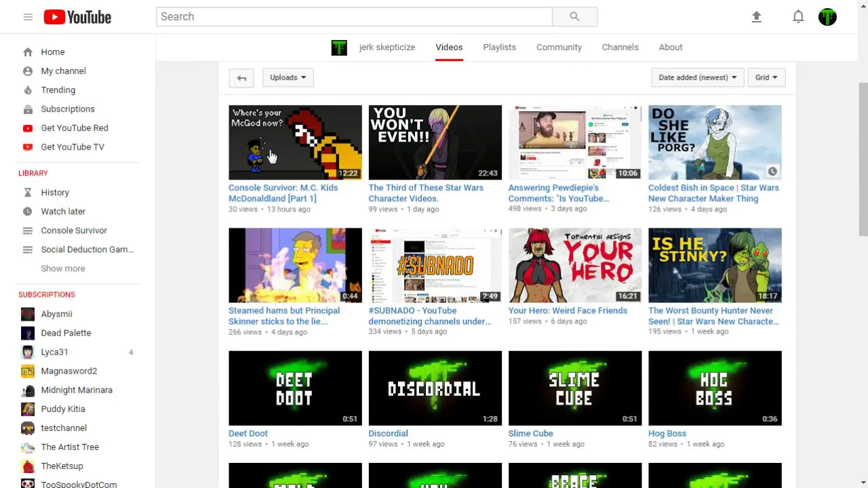
Task: Expand the Uploads dropdown
Action: (288, 78)
